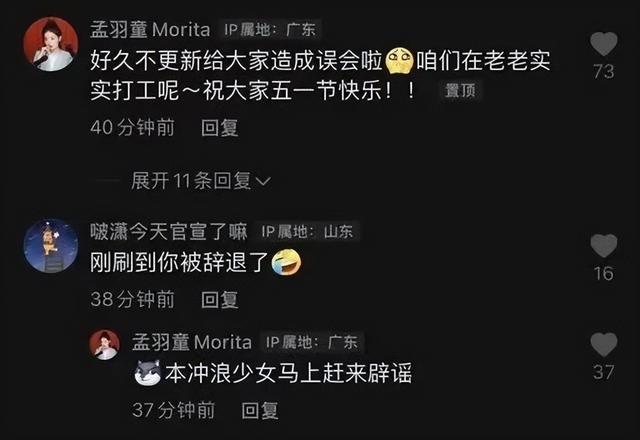
Task: Open small 孟羽童 Morita avatar in reply
Action: tap(104, 345)
